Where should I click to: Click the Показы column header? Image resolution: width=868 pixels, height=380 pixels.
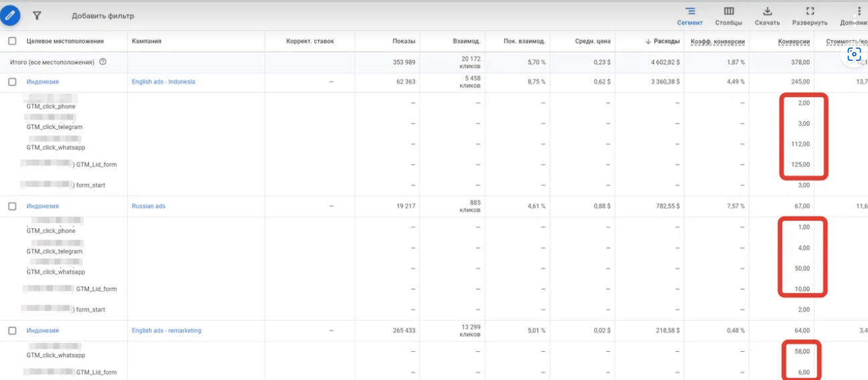(x=404, y=41)
